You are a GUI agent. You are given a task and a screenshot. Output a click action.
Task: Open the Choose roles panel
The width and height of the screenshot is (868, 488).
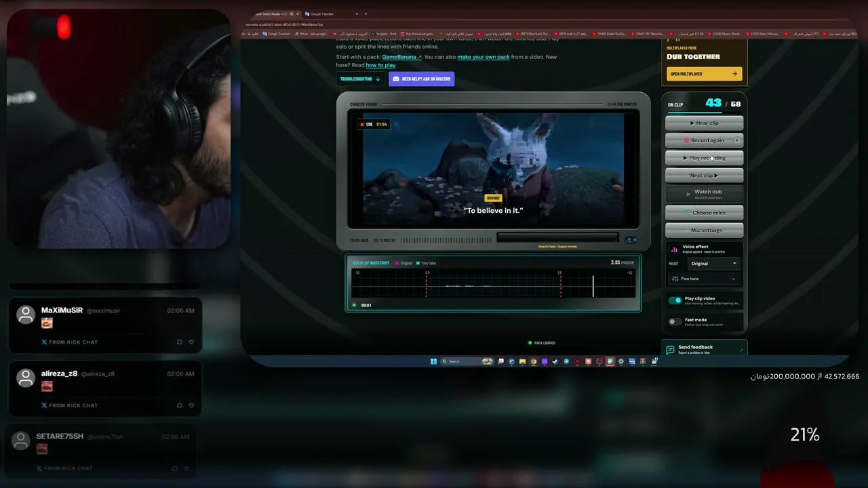pos(704,213)
